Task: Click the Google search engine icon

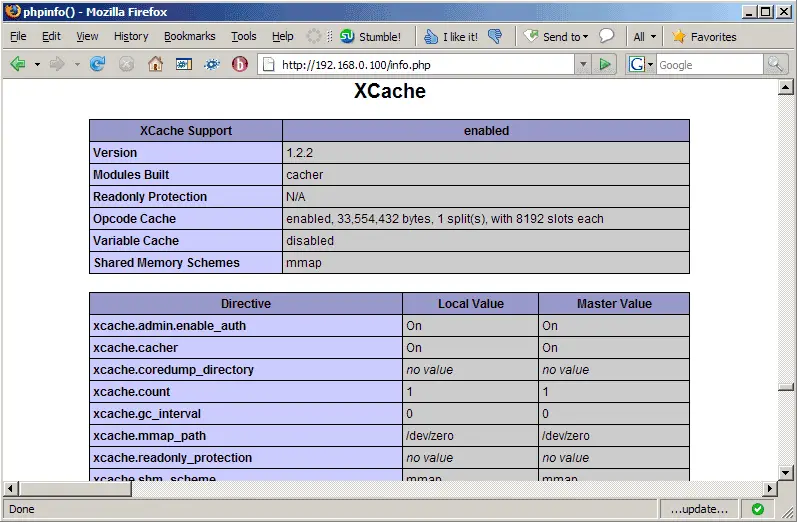Action: [636, 65]
